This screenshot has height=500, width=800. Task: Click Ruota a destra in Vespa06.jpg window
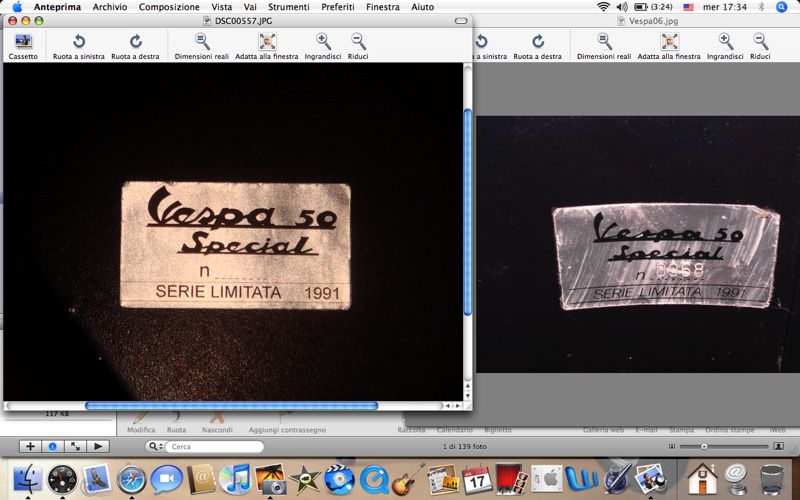tap(538, 46)
